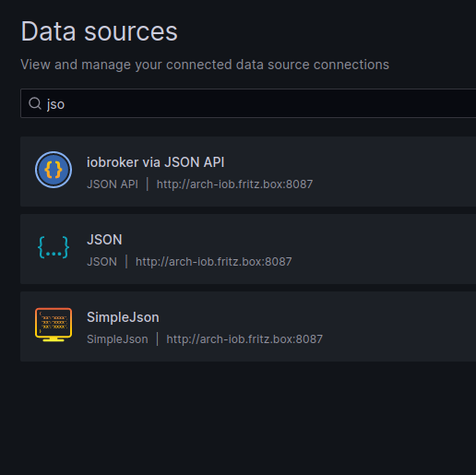Click the 'Data sources' page heading
Image resolution: width=476 pixels, height=475 pixels.
(99, 31)
